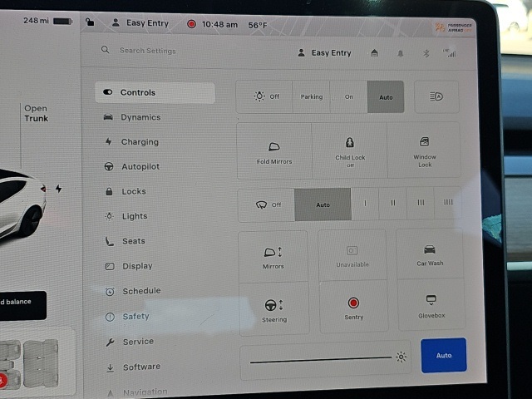532x399 pixels.
Task: Tap the passenger airbag indicator
Action: 454,27
